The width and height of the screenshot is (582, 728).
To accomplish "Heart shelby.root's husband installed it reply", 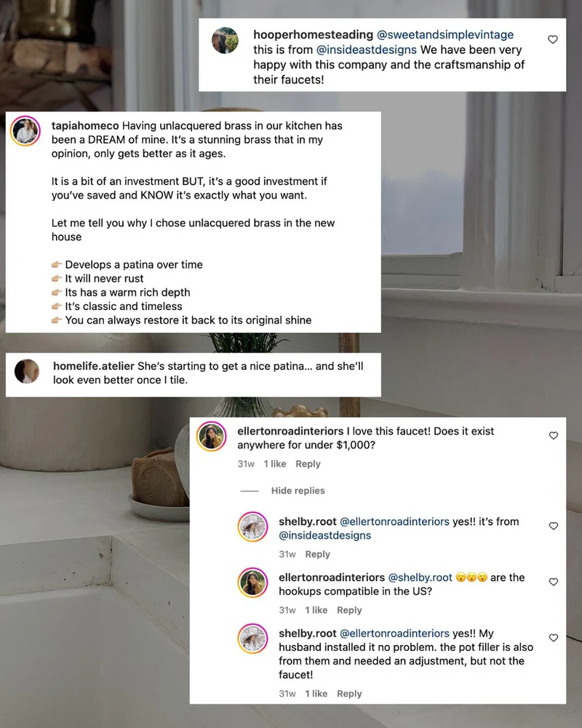I will point(553,638).
